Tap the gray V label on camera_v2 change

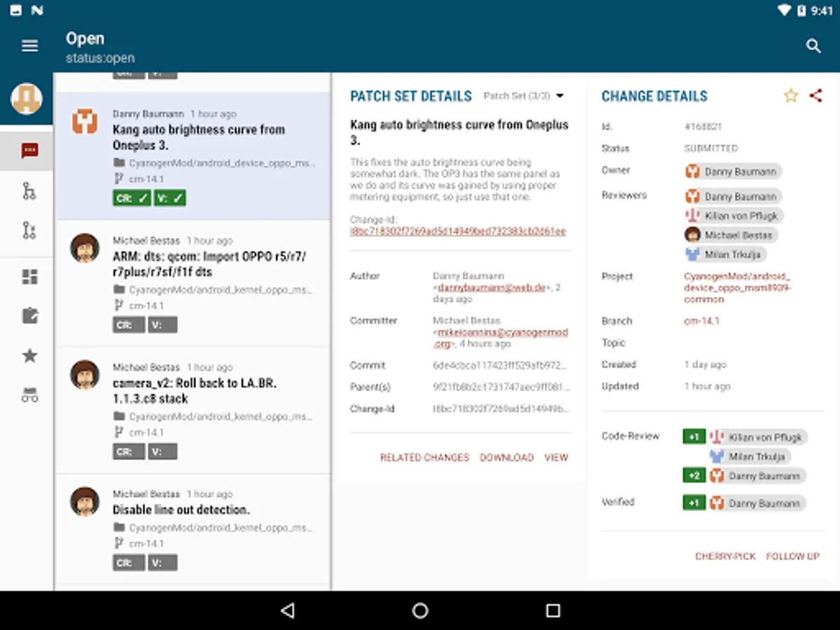(162, 451)
